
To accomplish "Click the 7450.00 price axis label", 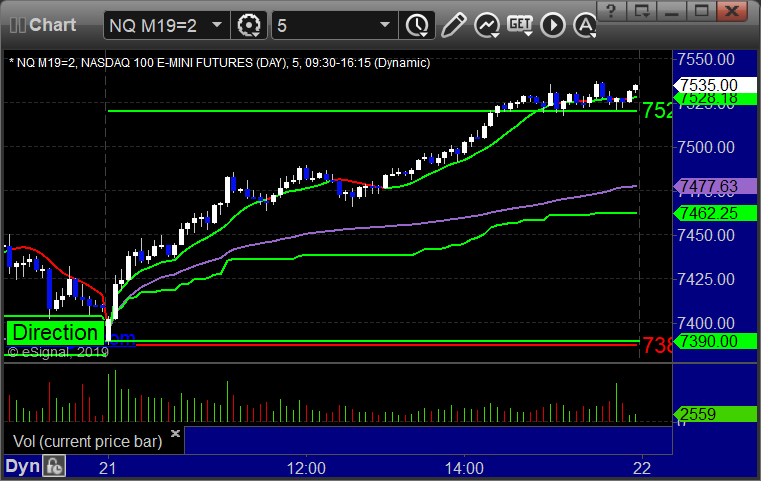I will (x=706, y=235).
